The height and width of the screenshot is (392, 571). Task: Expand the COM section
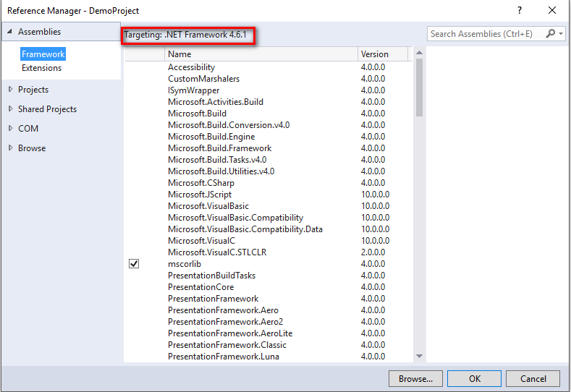[10, 128]
